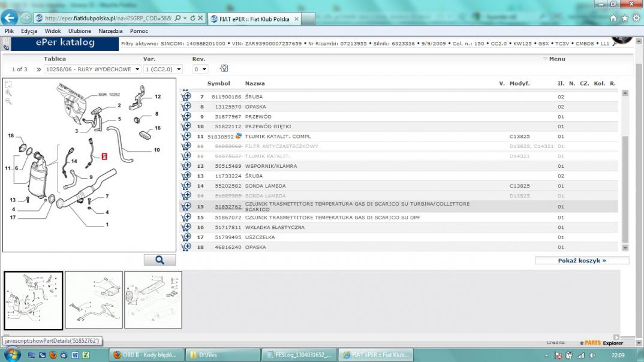Viewport: 644px width, 362px height.
Task: Open Narzędzia menu
Action: (110, 31)
